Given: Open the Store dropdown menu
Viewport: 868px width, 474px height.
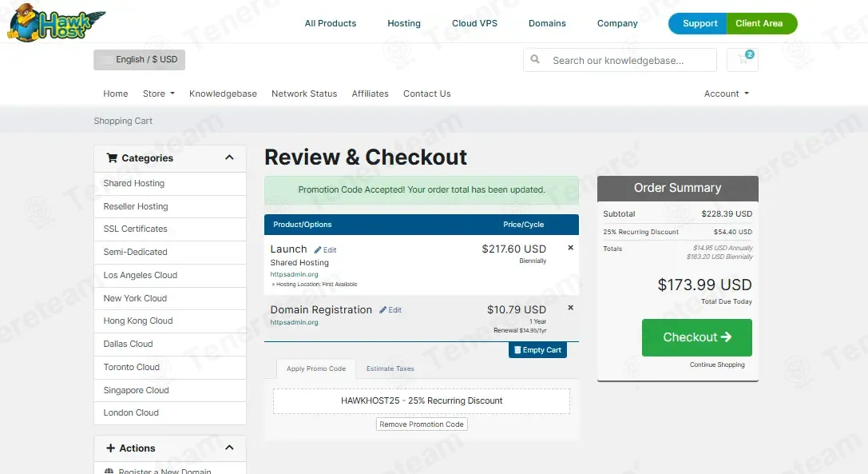Looking at the screenshot, I should point(158,94).
